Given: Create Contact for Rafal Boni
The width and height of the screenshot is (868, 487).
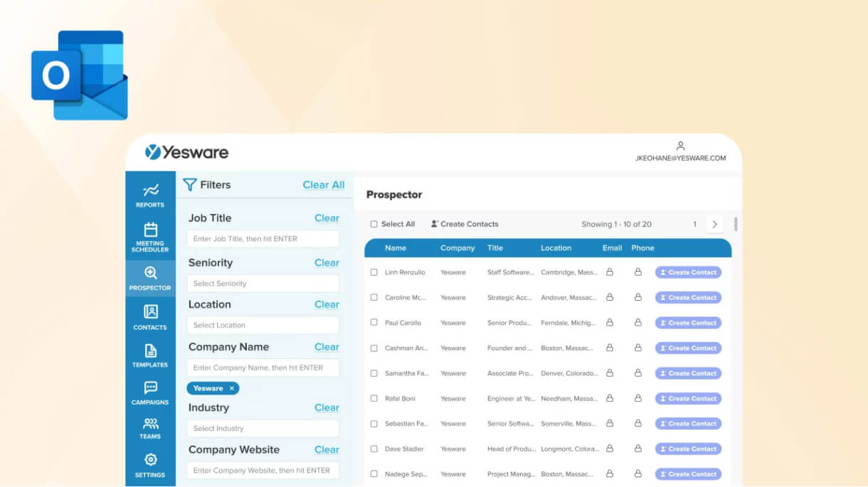Looking at the screenshot, I should pos(688,398).
